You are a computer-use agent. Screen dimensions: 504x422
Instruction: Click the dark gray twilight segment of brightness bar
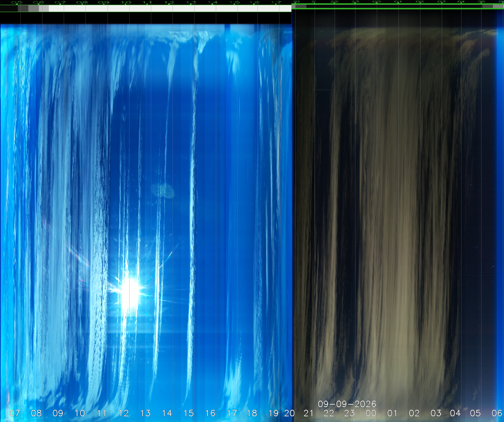[23, 8]
